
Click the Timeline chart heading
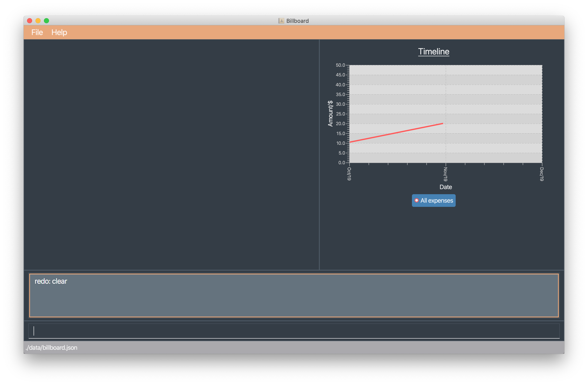434,52
